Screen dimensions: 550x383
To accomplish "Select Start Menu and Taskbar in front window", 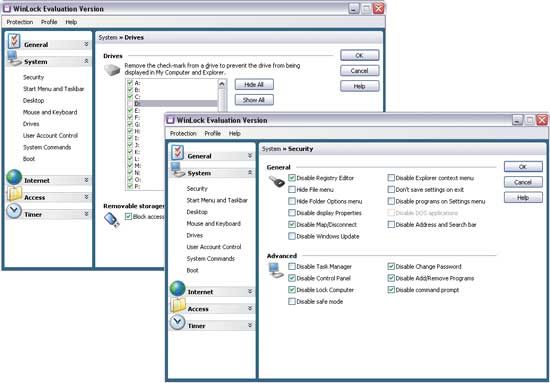I will [217, 200].
